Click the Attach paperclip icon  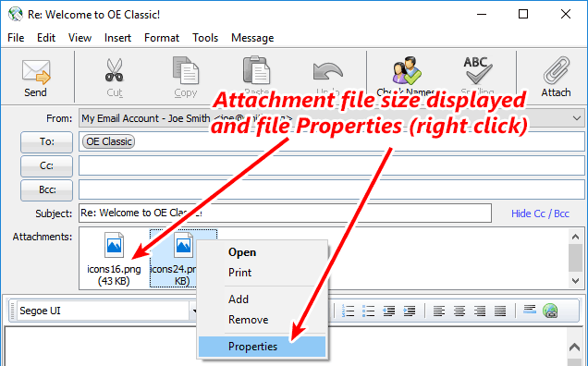tap(557, 70)
